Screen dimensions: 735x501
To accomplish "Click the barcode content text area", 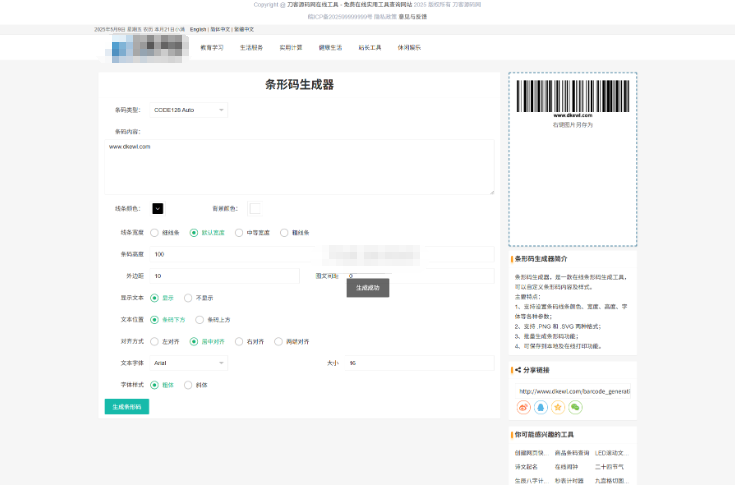I will coord(299,167).
